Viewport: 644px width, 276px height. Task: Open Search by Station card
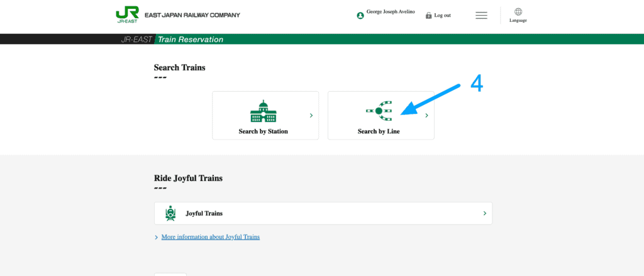tap(265, 116)
